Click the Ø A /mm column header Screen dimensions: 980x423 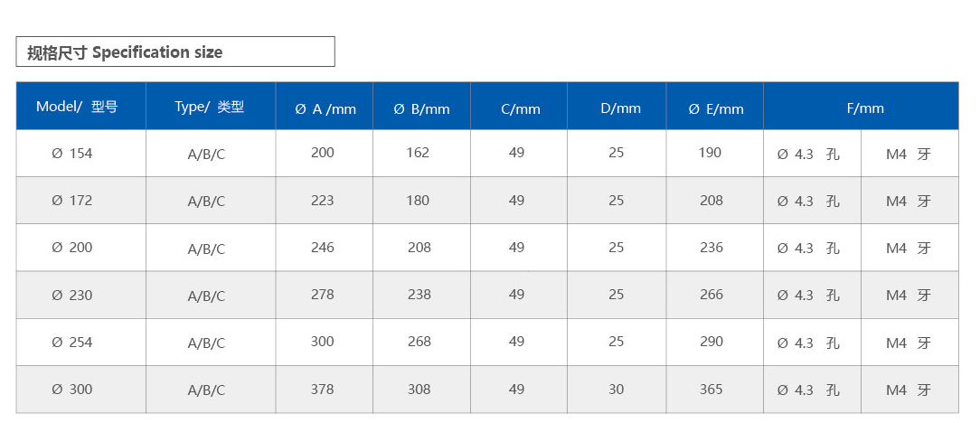325,108
